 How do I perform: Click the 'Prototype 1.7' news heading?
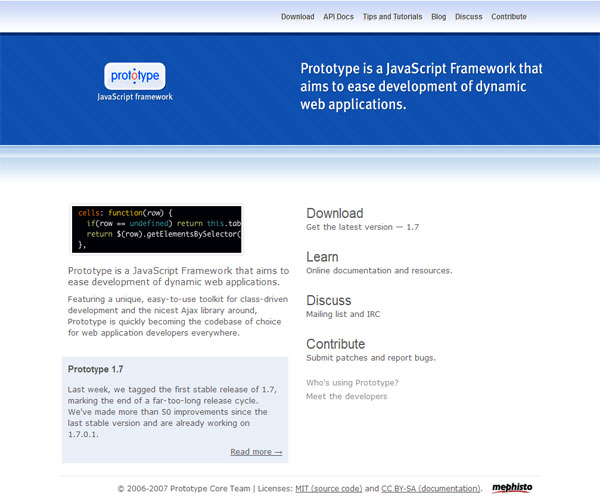(95, 369)
